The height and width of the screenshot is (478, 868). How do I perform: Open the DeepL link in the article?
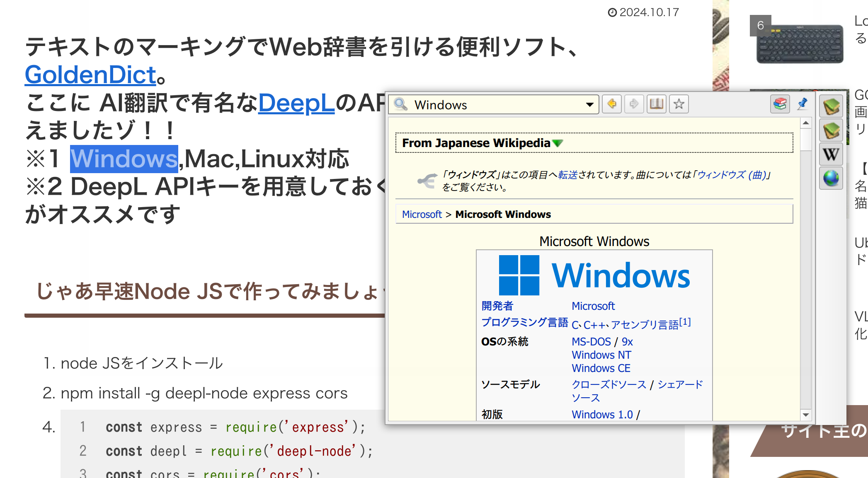click(x=296, y=103)
